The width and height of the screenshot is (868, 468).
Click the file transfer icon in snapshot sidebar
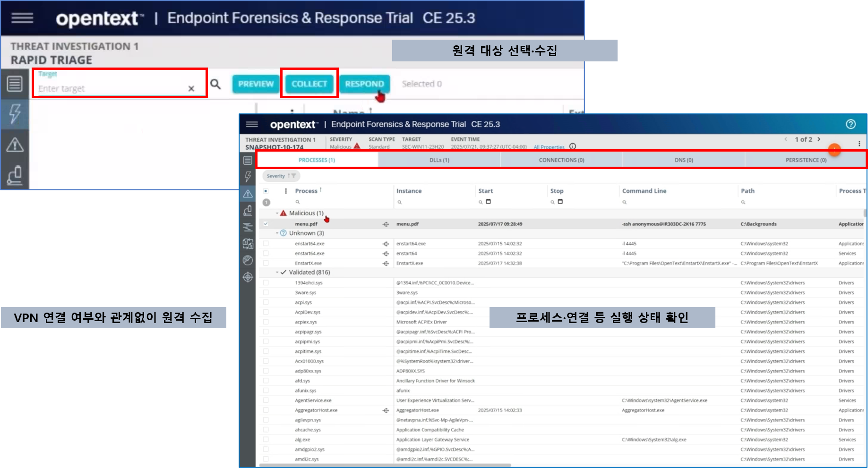248,243
